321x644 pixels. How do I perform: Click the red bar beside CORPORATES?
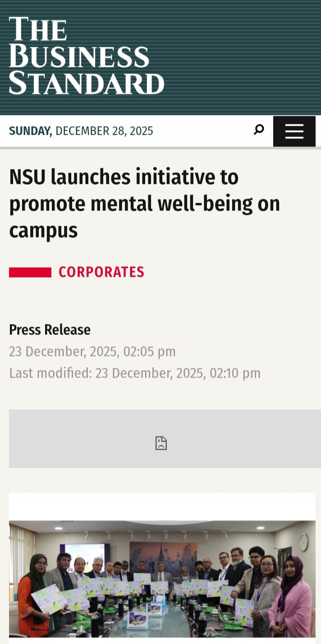30,272
